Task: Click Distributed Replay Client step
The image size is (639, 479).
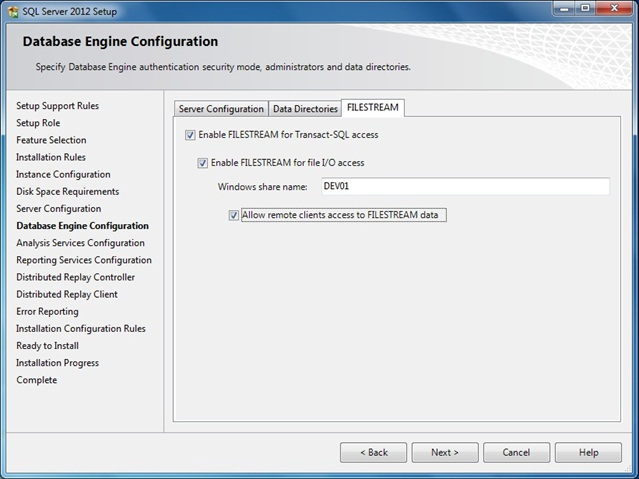Action: coord(67,294)
